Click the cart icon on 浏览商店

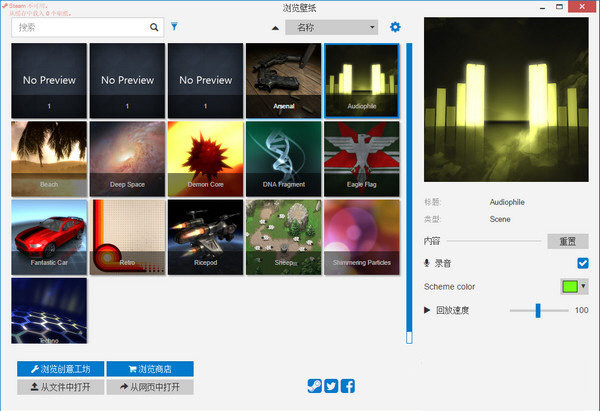[x=132, y=369]
